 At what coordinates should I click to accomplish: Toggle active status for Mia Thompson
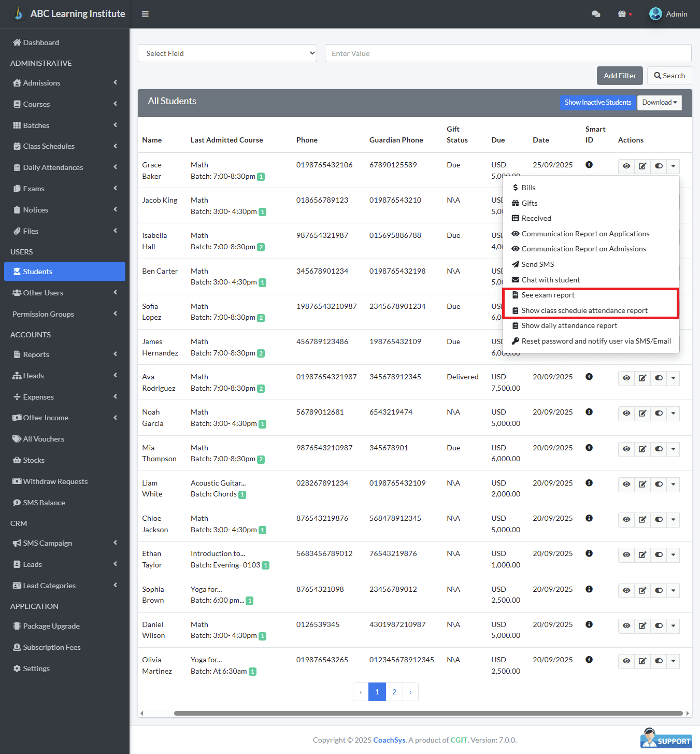tap(659, 449)
